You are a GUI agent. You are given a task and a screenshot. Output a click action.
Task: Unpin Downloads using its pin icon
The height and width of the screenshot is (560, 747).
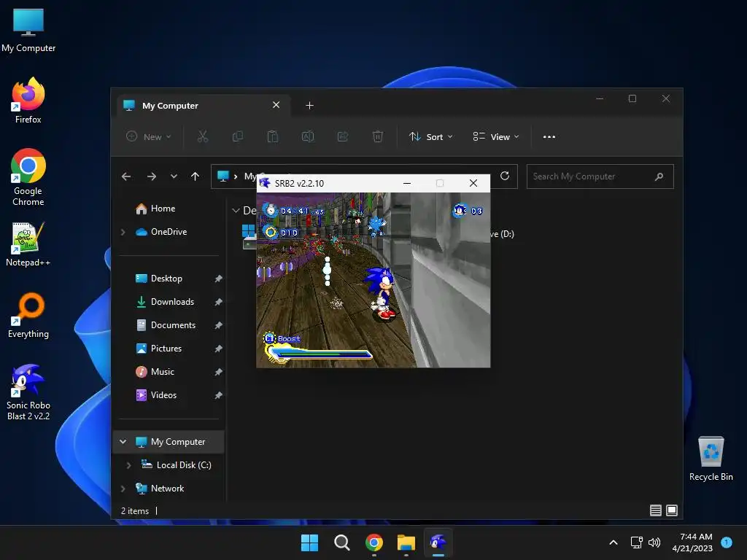click(218, 302)
